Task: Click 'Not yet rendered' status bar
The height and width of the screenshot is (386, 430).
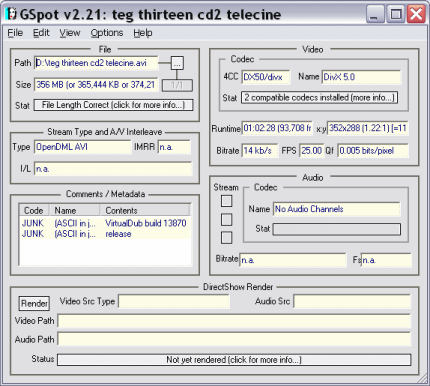Action: point(234,360)
